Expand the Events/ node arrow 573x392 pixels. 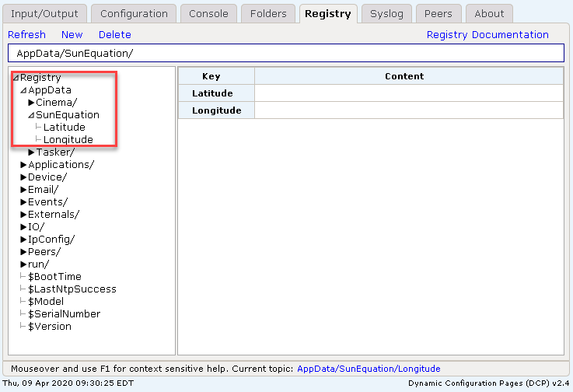(23, 202)
